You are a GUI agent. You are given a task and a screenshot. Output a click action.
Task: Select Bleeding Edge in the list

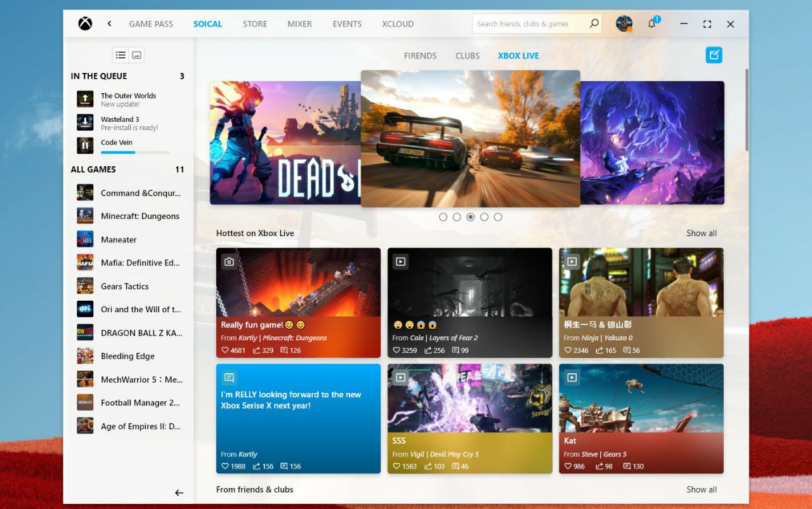click(x=129, y=356)
